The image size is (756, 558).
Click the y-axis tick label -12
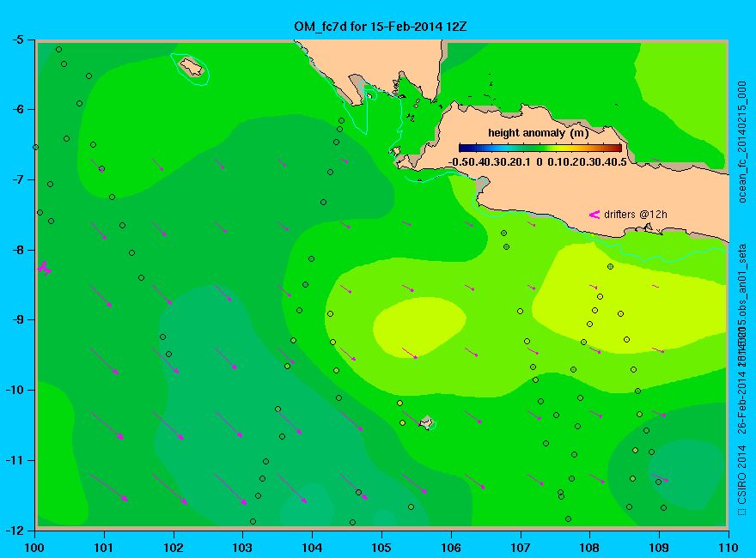15,530
